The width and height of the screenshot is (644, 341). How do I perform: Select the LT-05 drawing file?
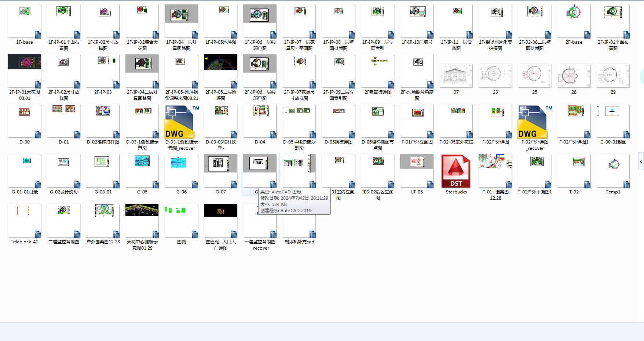point(417,171)
